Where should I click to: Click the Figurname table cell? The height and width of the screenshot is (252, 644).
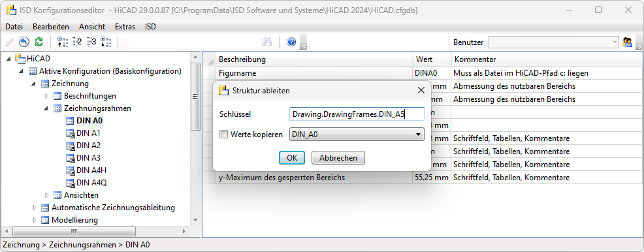(x=314, y=74)
